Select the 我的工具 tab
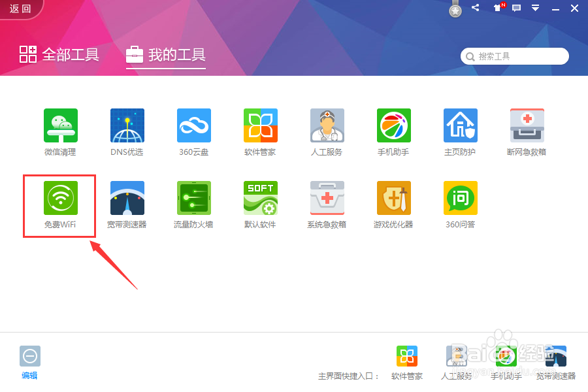The height and width of the screenshot is (392, 588). pos(166,55)
